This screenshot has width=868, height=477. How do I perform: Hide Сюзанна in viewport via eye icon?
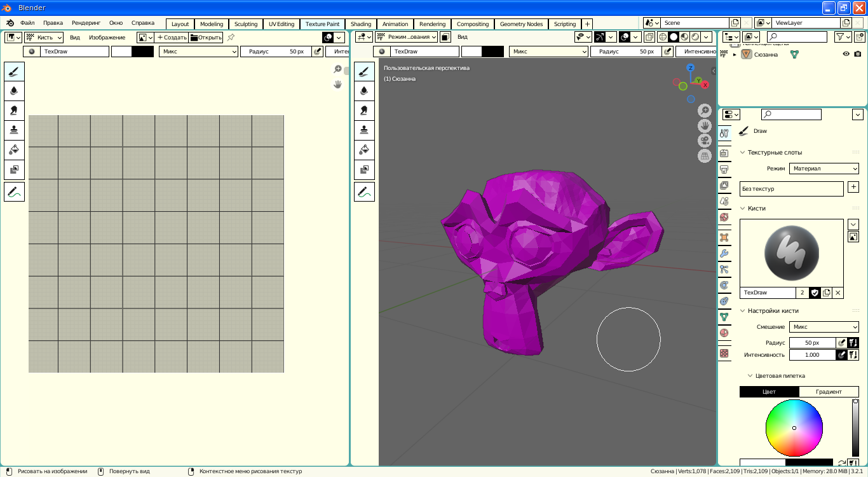point(846,54)
